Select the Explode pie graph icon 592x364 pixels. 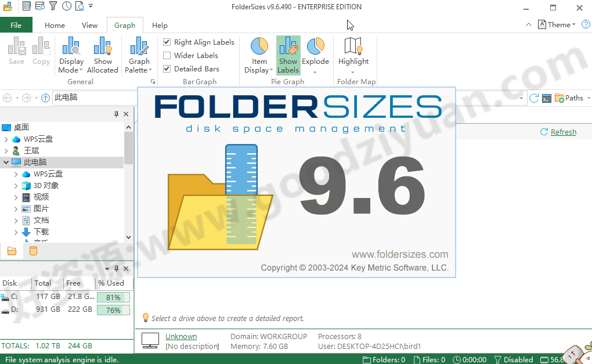pos(316,52)
